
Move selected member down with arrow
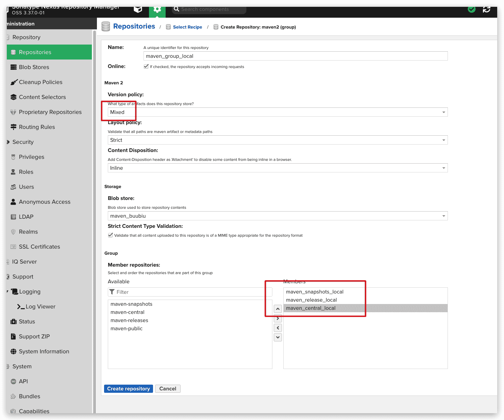point(278,337)
